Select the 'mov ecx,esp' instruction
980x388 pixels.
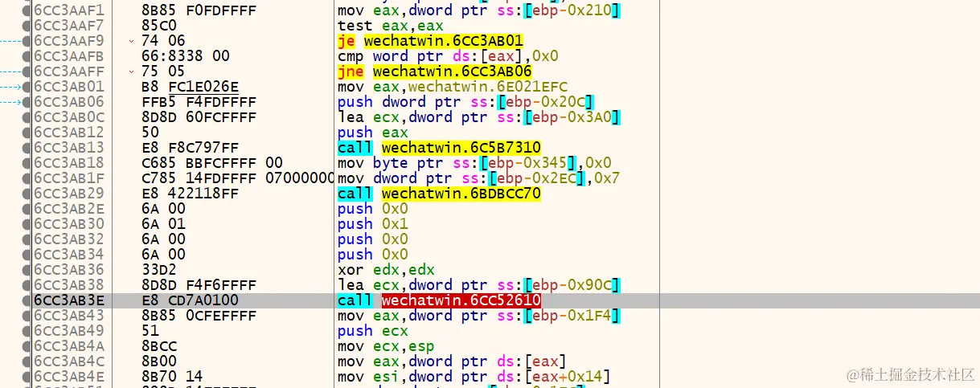point(386,346)
